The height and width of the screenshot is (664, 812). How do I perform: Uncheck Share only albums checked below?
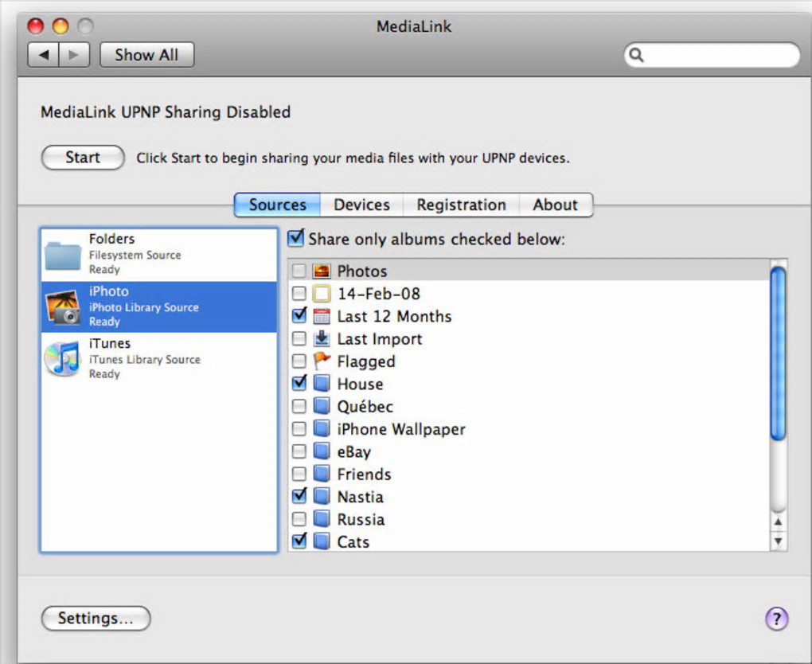pos(296,238)
